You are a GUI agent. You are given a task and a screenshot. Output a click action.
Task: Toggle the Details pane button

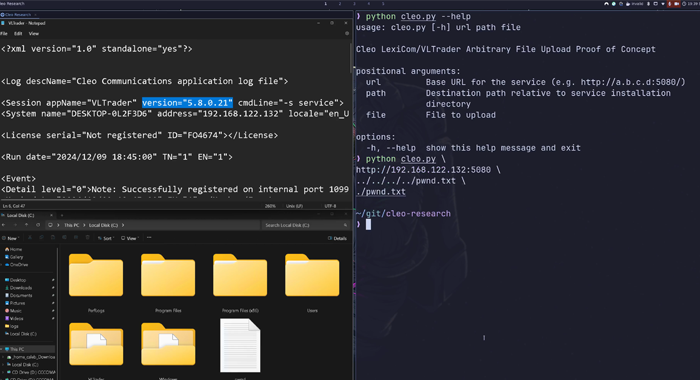[x=337, y=238]
